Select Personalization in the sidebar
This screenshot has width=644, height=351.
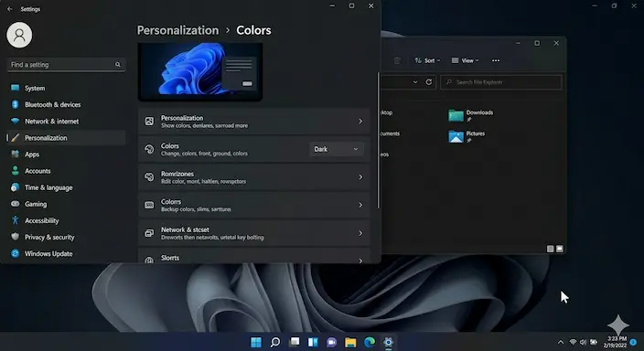tap(66, 138)
